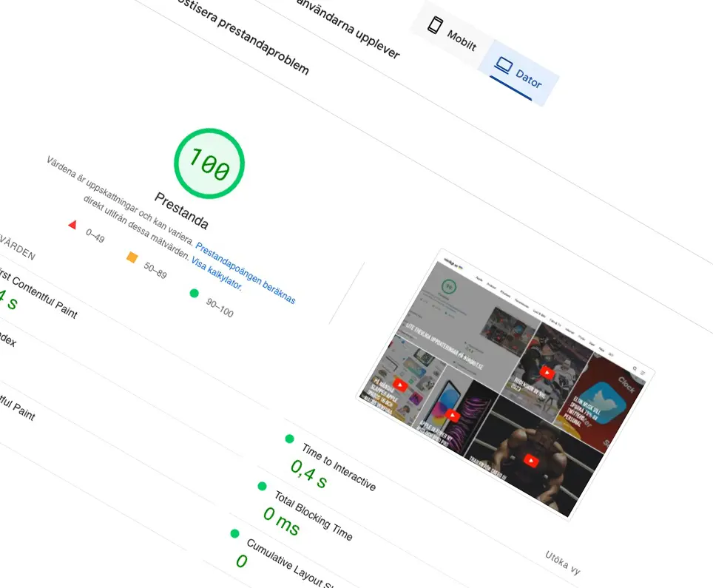This screenshot has width=713, height=588.
Task: Click the green dot beside Cumulative Layout Shift
Action: pyautogui.click(x=234, y=533)
